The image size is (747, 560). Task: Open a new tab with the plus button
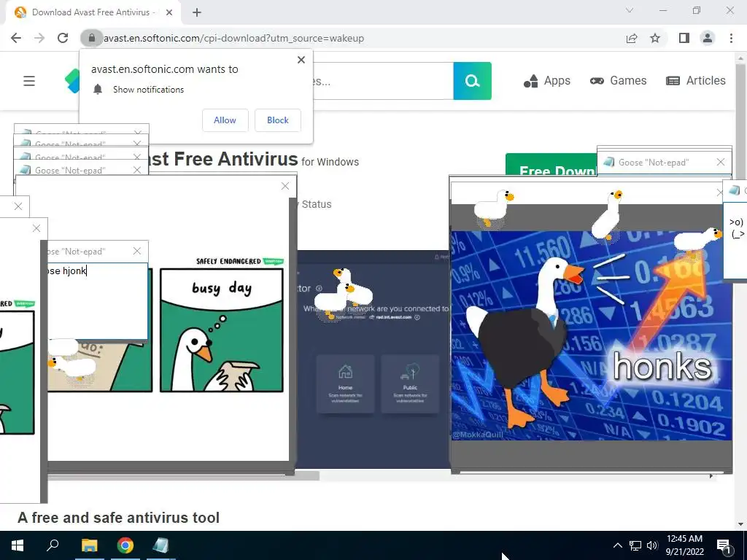click(197, 12)
